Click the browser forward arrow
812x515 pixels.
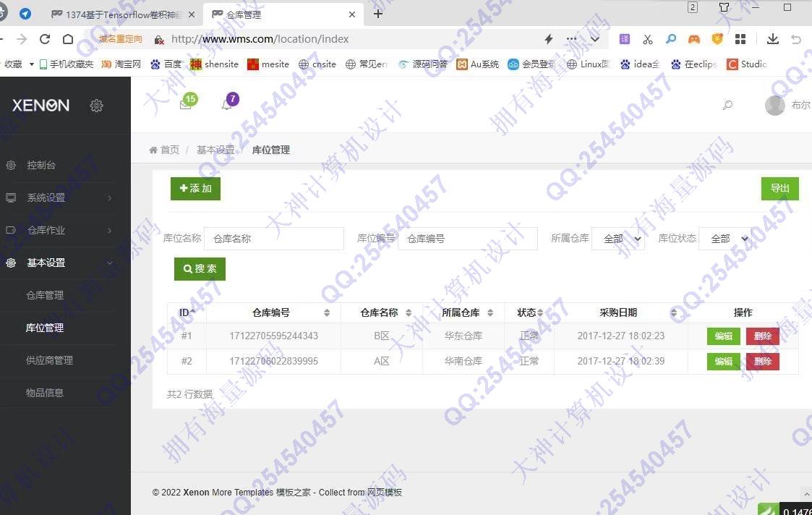tap(22, 39)
